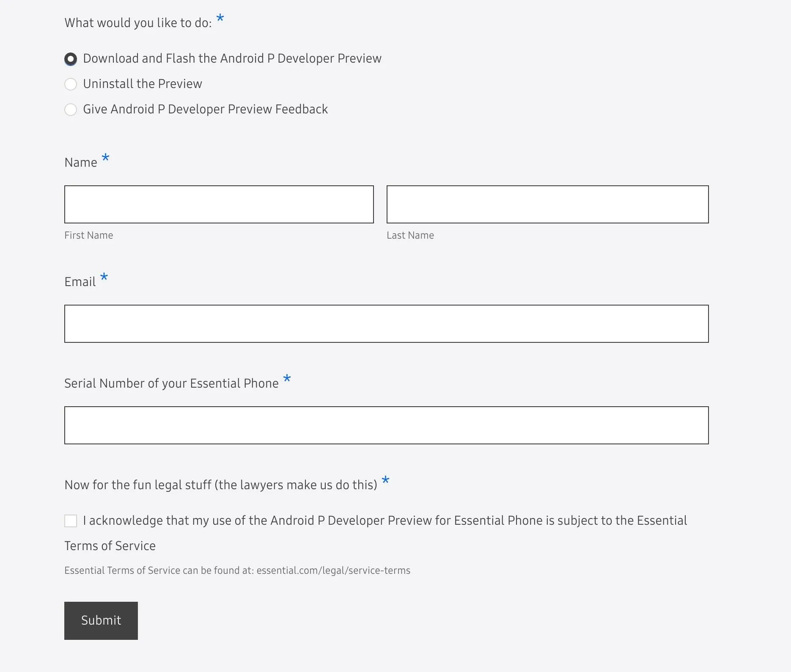Viewport: 791px width, 672px height.
Task: Click the "Uninstall the Preview" option text
Action: pos(143,84)
